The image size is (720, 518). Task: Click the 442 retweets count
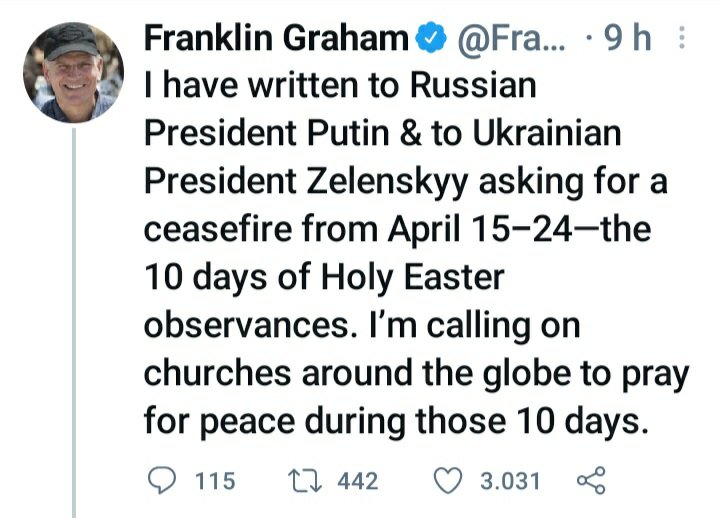click(358, 482)
